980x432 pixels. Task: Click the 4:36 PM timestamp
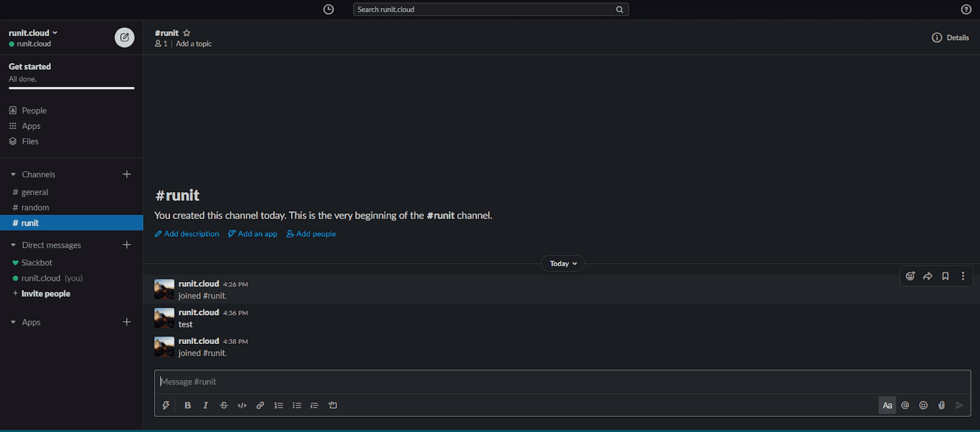235,313
